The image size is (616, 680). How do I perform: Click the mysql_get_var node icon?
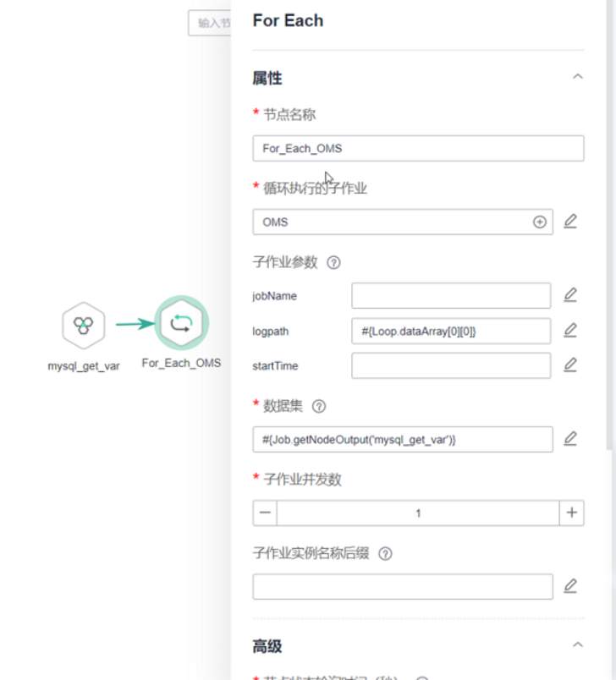(x=83, y=325)
